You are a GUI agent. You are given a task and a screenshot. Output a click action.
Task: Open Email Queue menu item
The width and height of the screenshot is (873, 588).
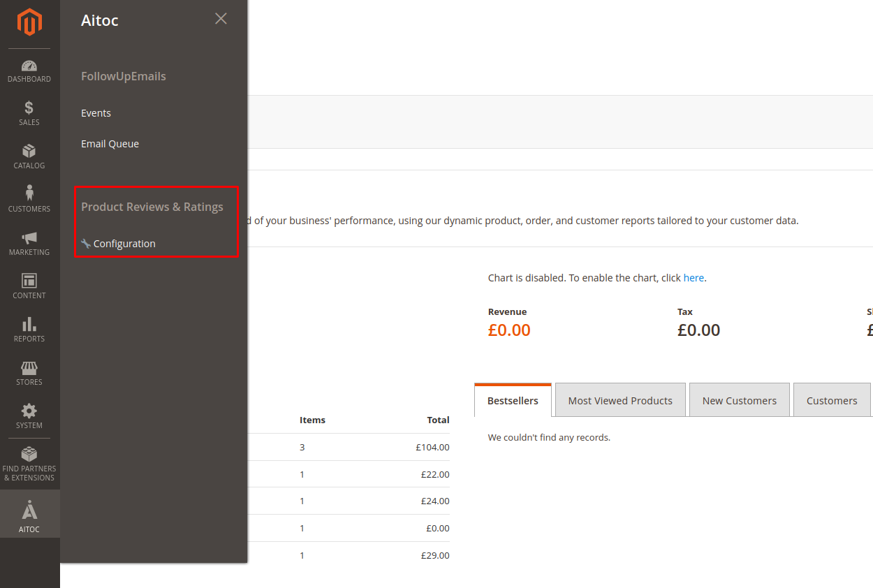click(110, 144)
